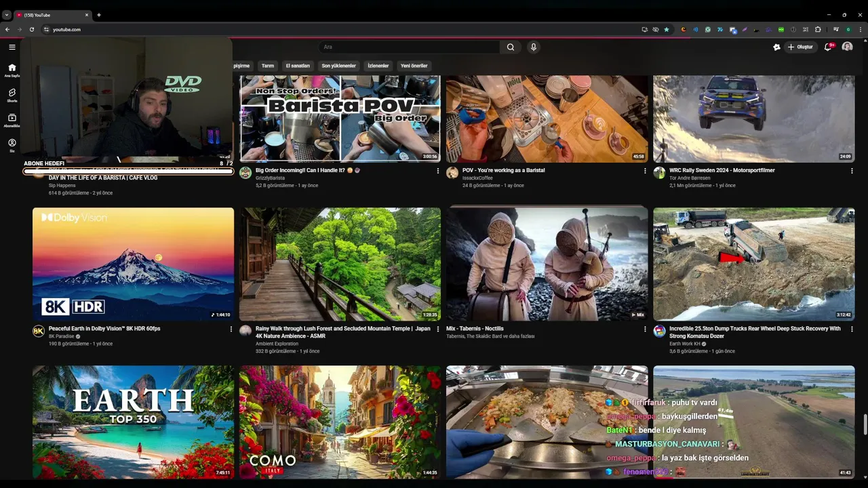Open options for Mix - Tabernis - Noctilis

coord(645,329)
